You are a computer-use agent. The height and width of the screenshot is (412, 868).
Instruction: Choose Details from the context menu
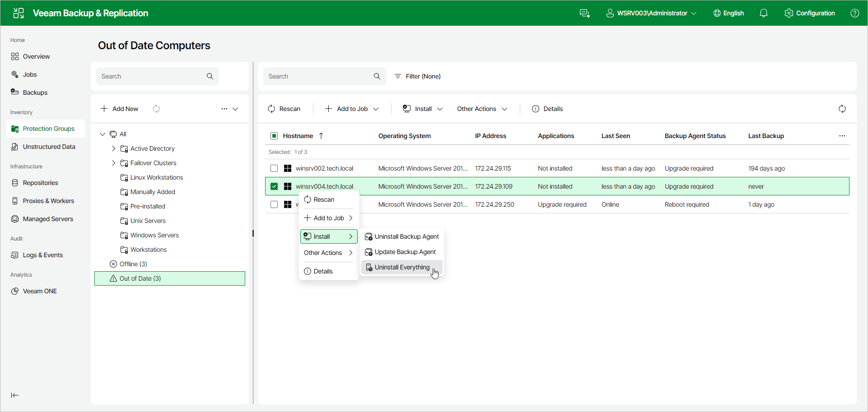(329, 271)
